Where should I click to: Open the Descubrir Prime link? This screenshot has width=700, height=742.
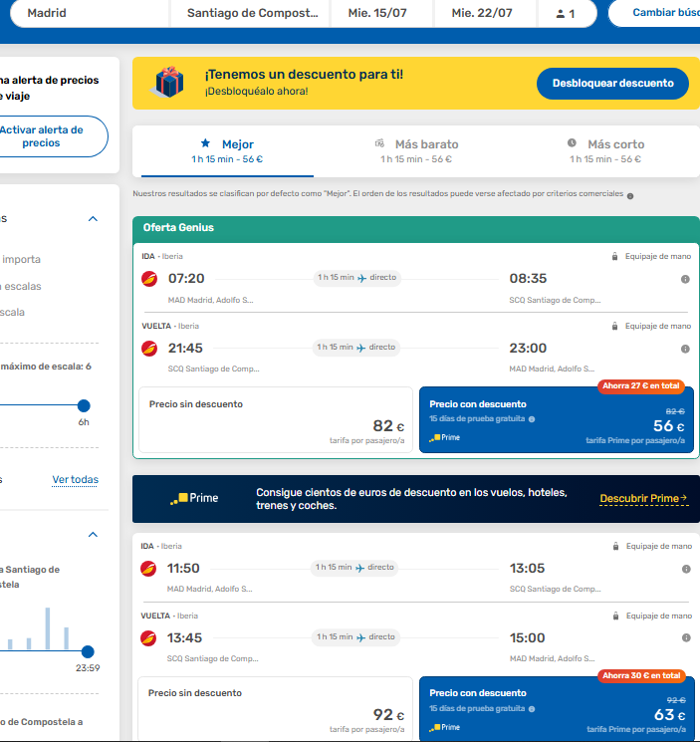coord(643,499)
